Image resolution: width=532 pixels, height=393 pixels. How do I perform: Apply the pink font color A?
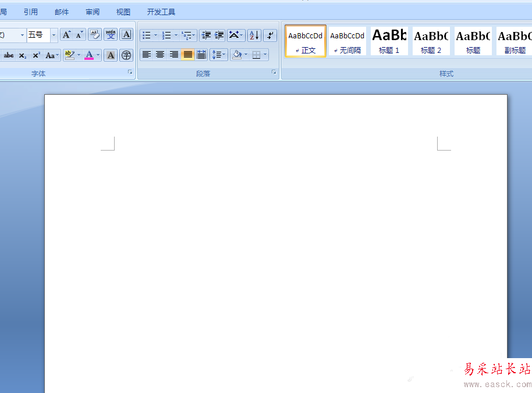89,55
